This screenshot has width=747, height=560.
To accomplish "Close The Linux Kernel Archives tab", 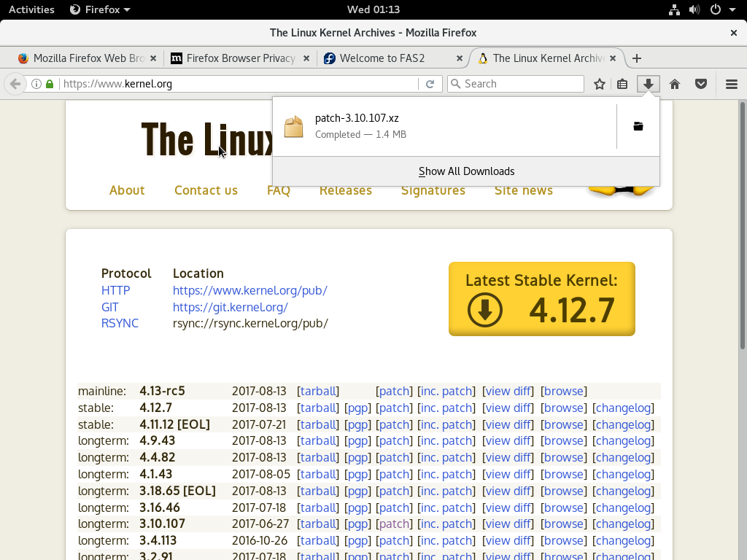I will (x=613, y=58).
